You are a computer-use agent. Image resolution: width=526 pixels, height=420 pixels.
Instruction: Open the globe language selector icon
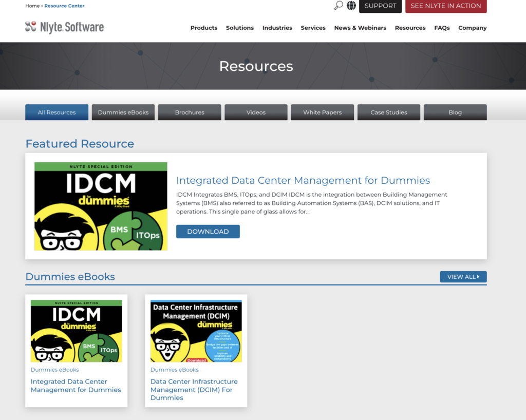click(x=351, y=5)
